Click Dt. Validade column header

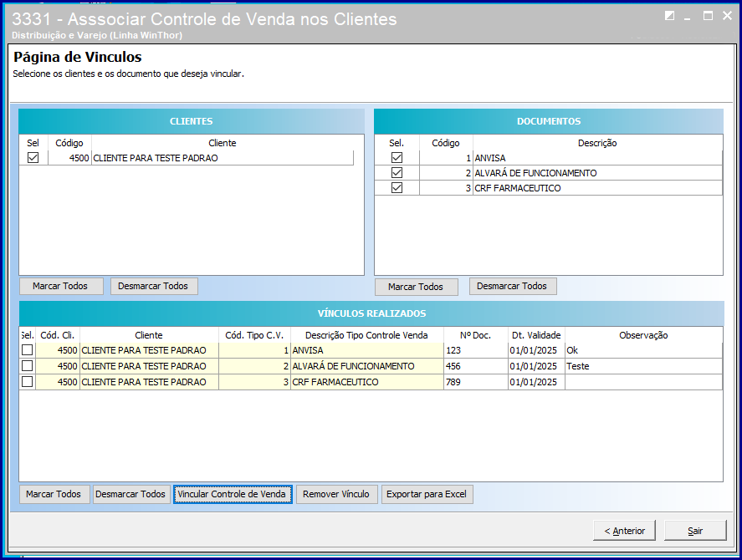pyautogui.click(x=536, y=335)
